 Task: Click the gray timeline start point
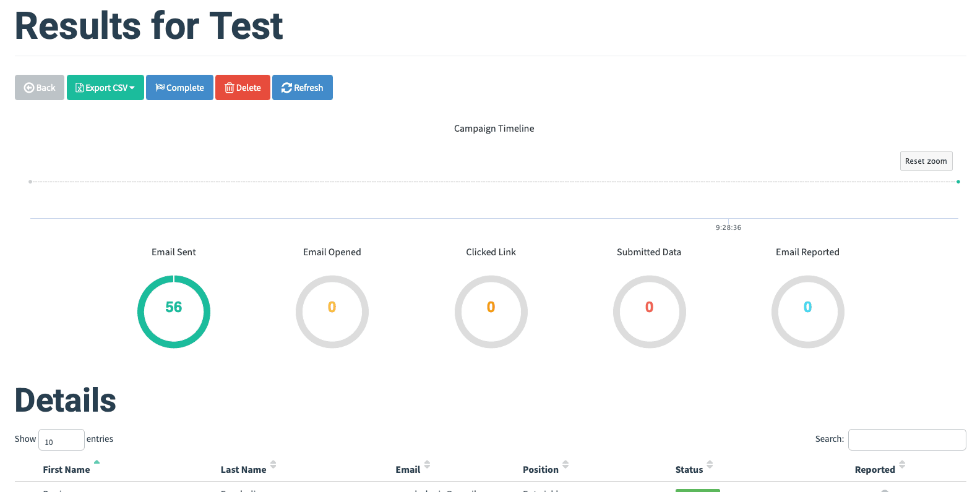(30, 182)
